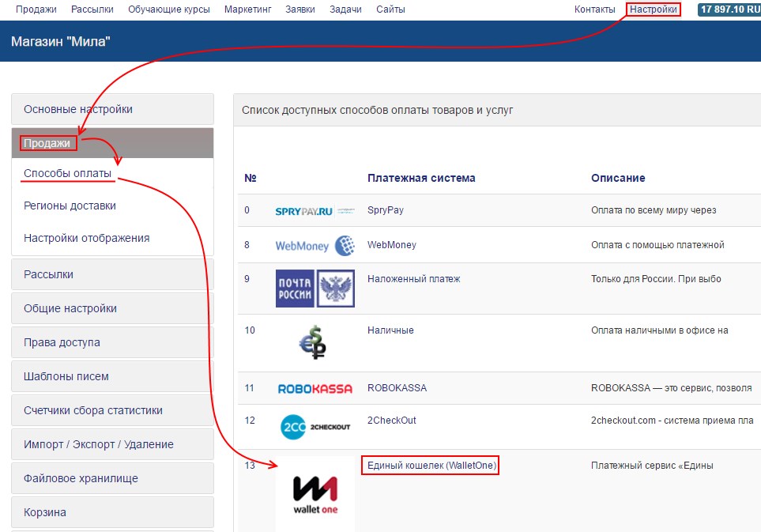Open the Рассылки top menu
This screenshot has height=532, width=761.
92,9
